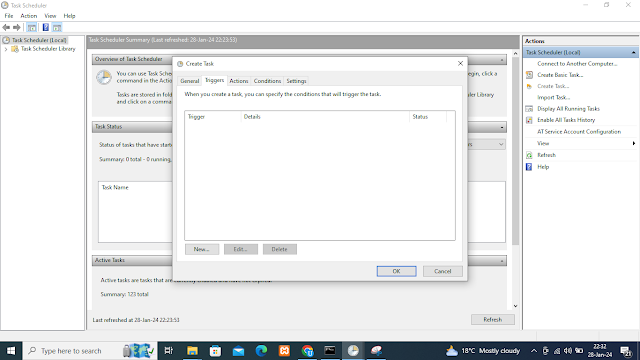The width and height of the screenshot is (640, 360).
Task: Collapse the Task Status section
Action: point(502,127)
